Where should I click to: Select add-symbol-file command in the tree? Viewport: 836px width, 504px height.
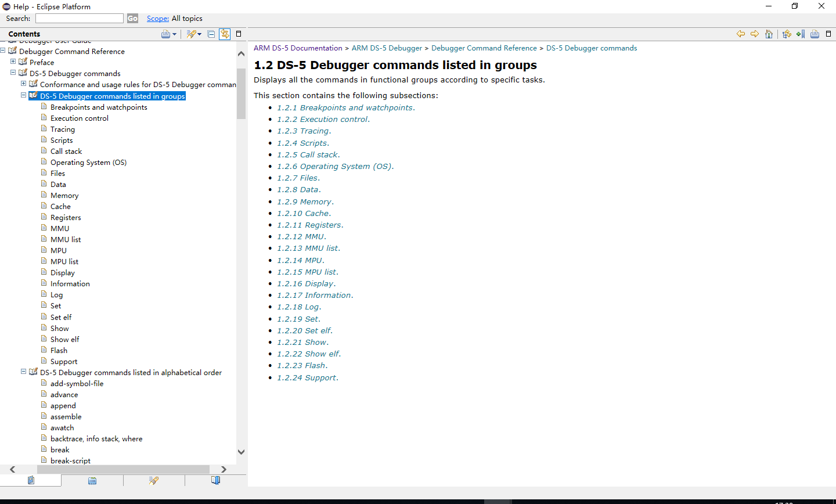77,384
